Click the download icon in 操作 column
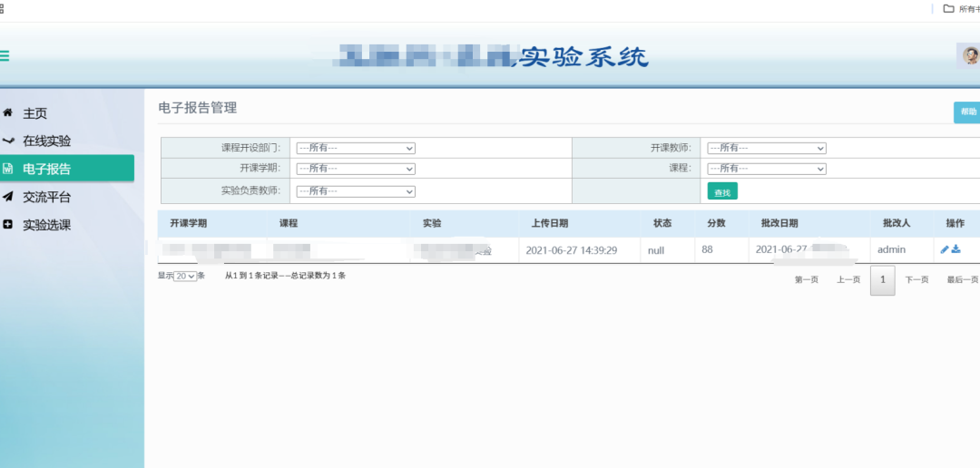980x468 pixels. pyautogui.click(x=955, y=249)
